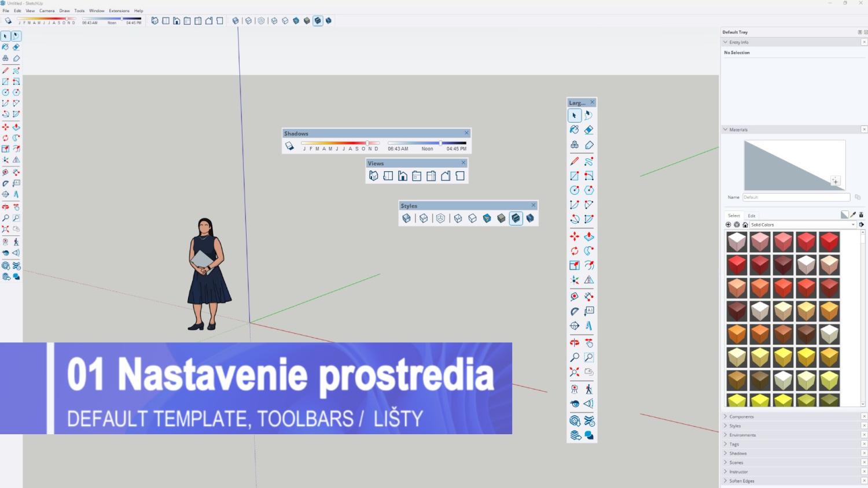The width and height of the screenshot is (868, 488).
Task: Toggle X-Ray mode in floating Styles toolbar
Action: pyautogui.click(x=407, y=219)
